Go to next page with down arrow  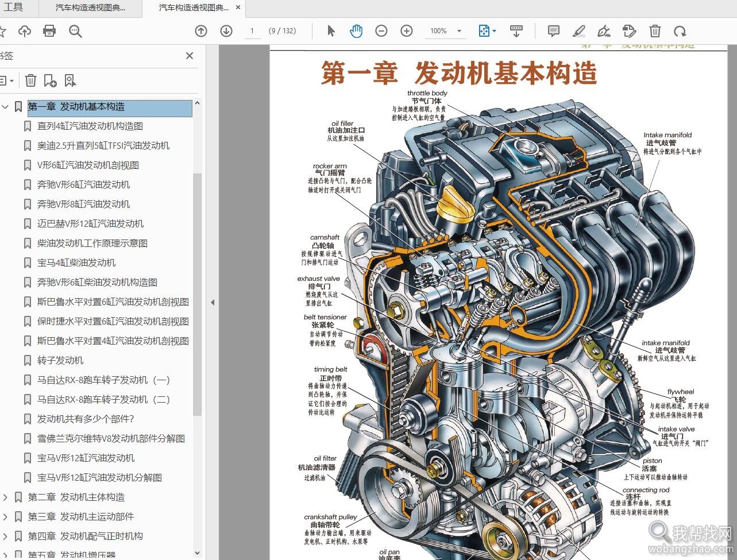tap(226, 31)
